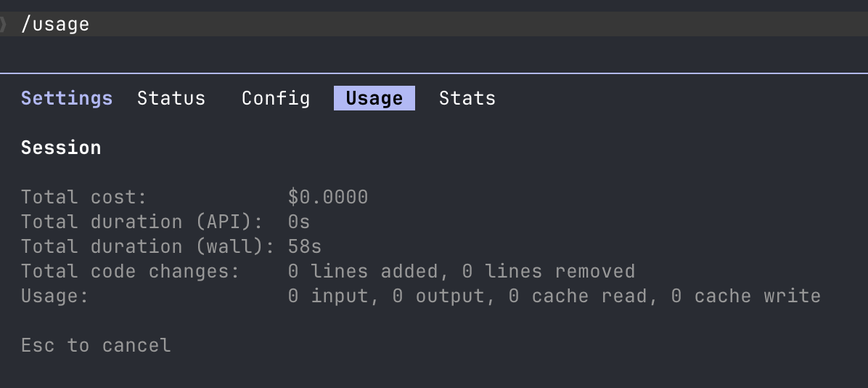Go to the Stats tab
Screen dimensions: 868x388
[467, 98]
